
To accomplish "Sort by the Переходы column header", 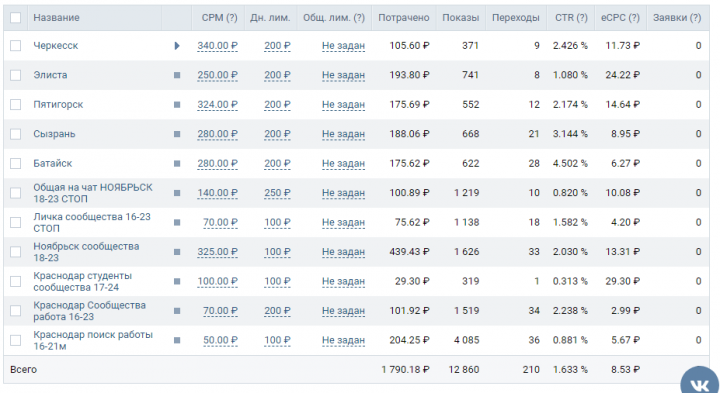I will click(x=516, y=17).
